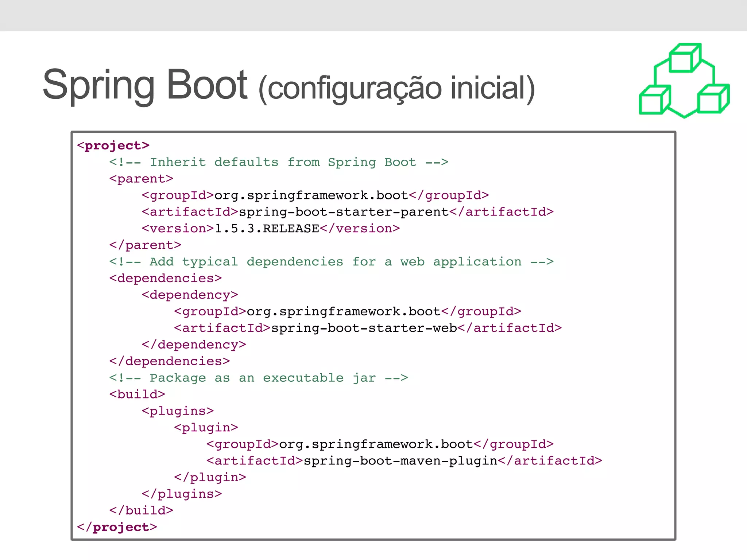The width and height of the screenshot is (747, 560).
Task: Click the closing '</plugins>' tag
Action: [182, 494]
